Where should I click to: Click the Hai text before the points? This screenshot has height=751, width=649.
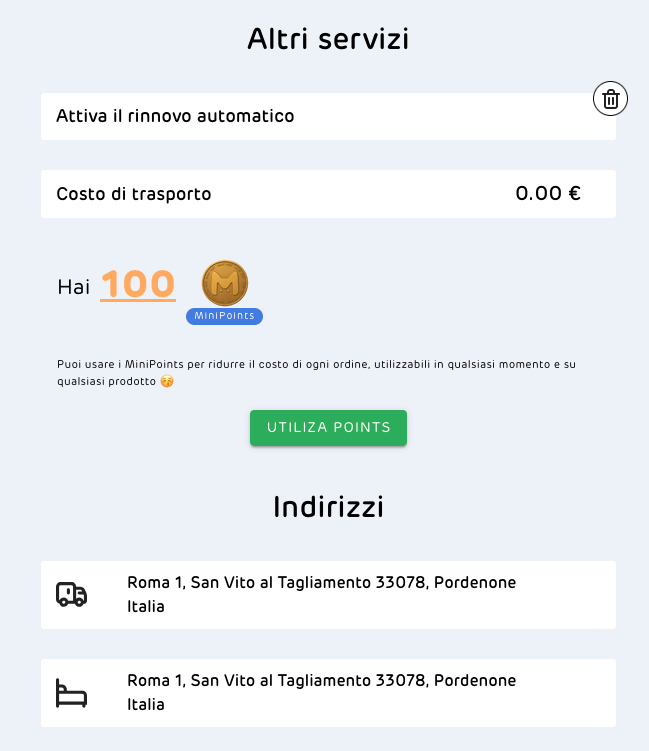74,287
